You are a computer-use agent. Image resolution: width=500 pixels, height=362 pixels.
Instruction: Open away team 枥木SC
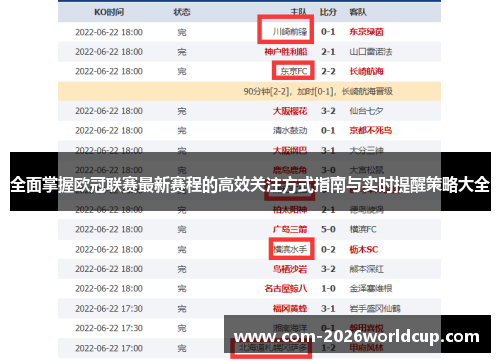click(364, 249)
